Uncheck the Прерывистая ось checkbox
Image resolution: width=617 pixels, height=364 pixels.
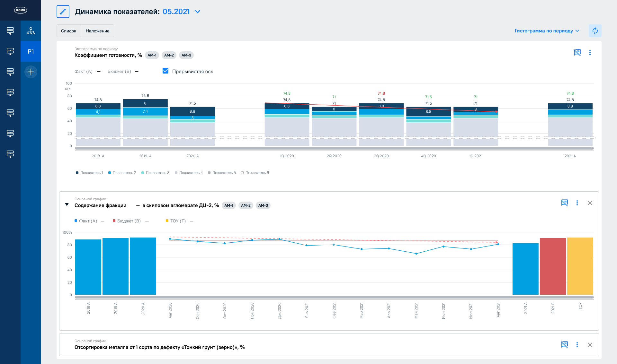(x=165, y=71)
